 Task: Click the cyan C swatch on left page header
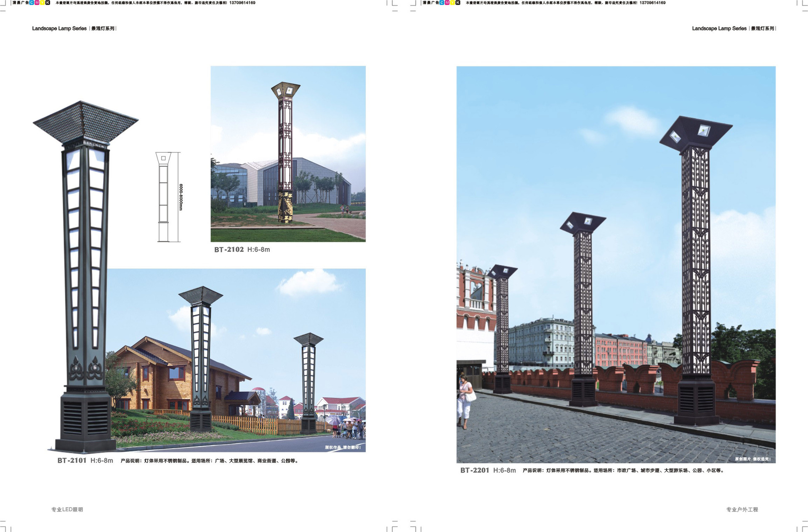point(32,3)
